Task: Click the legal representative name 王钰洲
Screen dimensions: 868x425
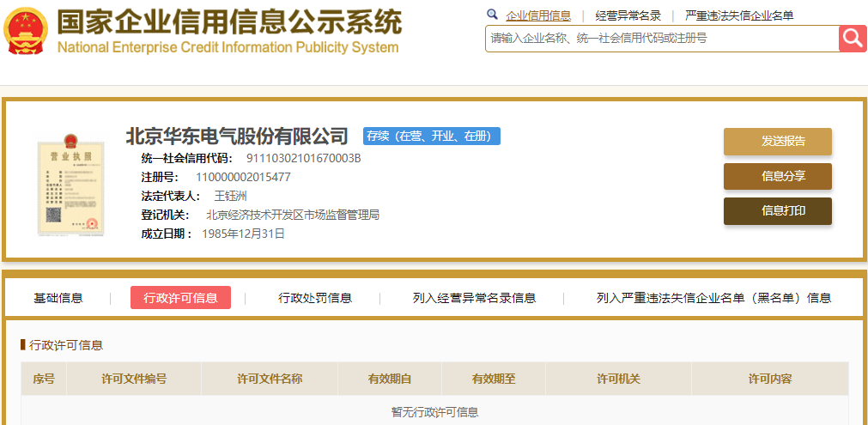Action: pyautogui.click(x=230, y=196)
